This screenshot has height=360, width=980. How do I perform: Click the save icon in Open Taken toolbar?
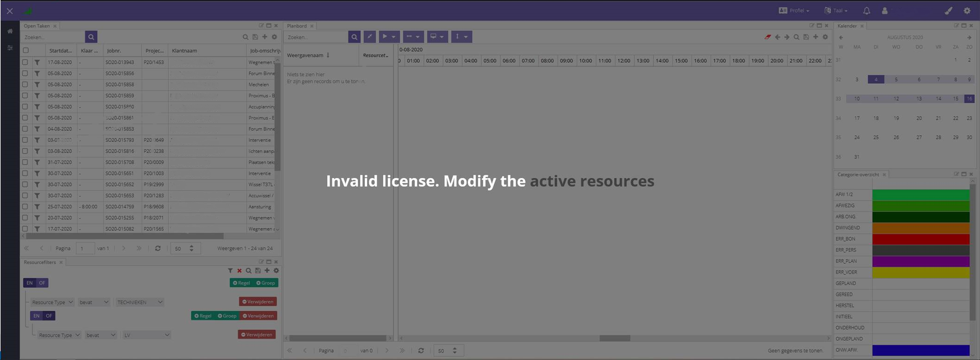coord(255,37)
